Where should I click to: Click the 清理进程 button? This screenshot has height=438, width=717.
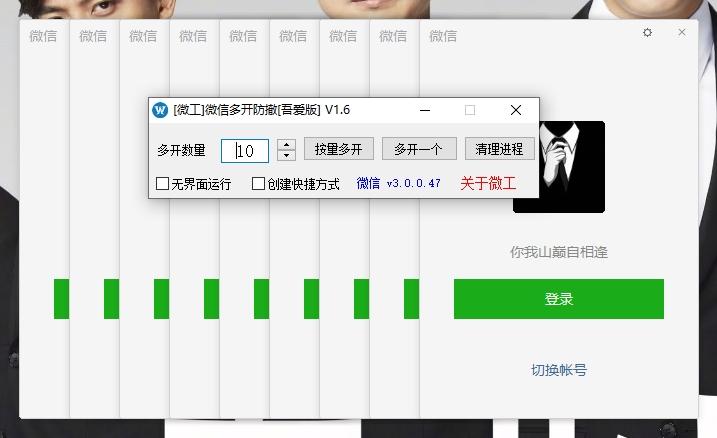coord(499,149)
